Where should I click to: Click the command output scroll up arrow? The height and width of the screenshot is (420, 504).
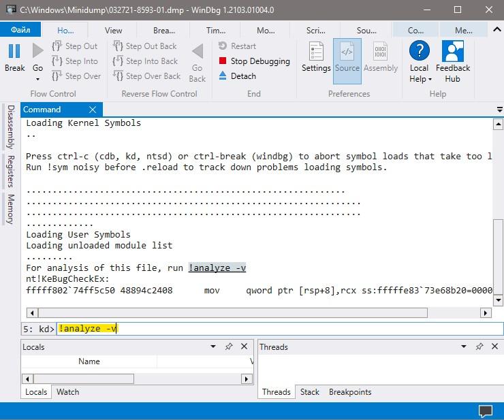tap(498, 124)
